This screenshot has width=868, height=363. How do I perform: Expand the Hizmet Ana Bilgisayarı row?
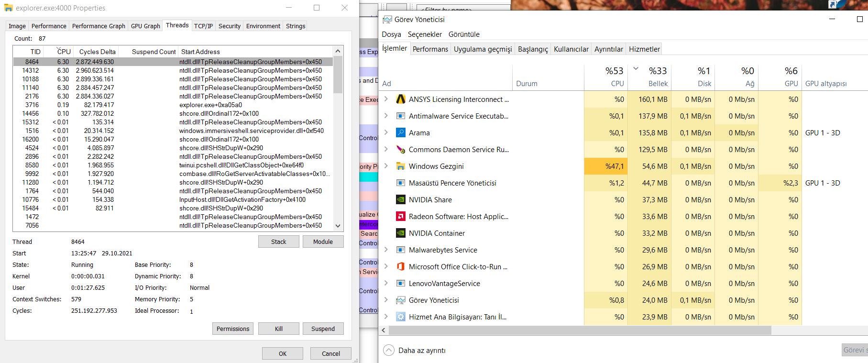click(386, 317)
